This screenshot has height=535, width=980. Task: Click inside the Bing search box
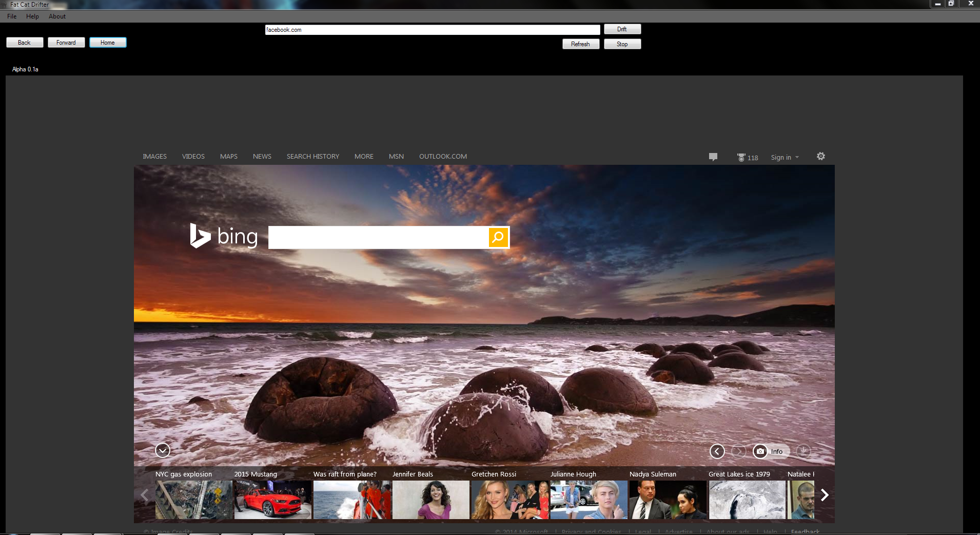pos(378,237)
